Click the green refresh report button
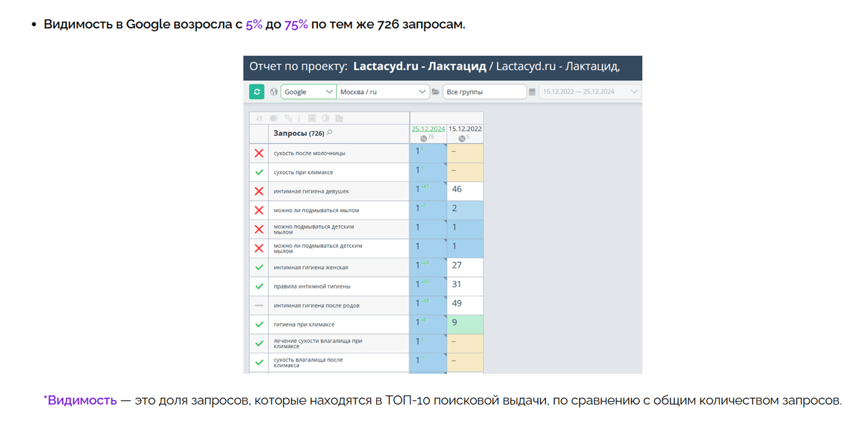The width and height of the screenshot is (868, 429). [257, 92]
